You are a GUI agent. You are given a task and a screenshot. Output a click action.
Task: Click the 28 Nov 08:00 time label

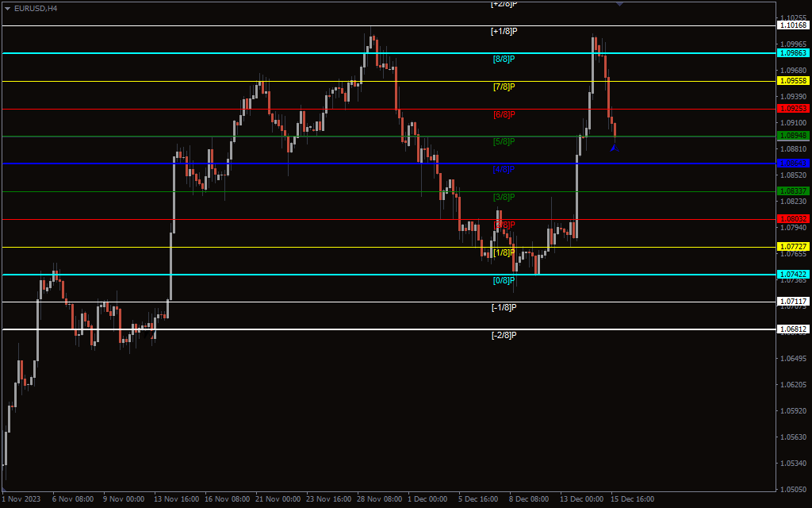[x=379, y=499]
